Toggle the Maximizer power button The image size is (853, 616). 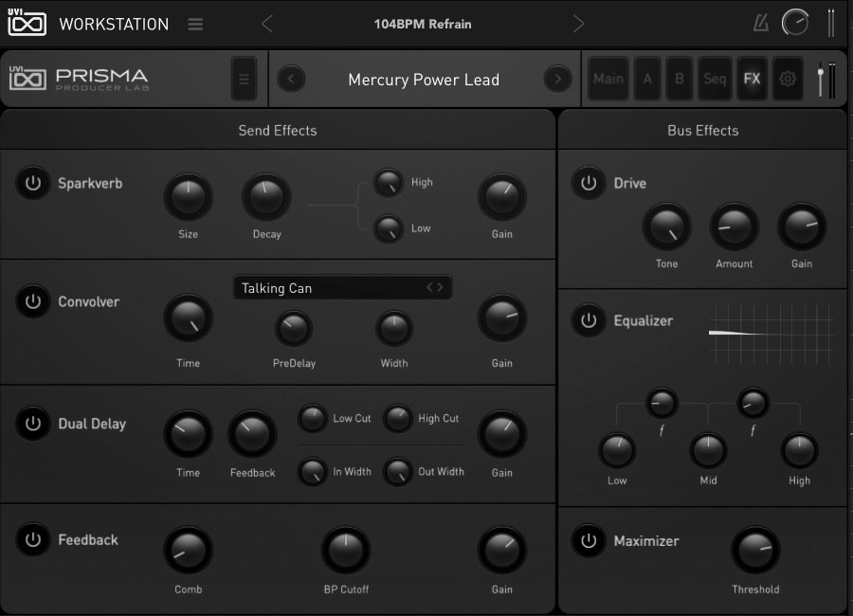pyautogui.click(x=589, y=541)
